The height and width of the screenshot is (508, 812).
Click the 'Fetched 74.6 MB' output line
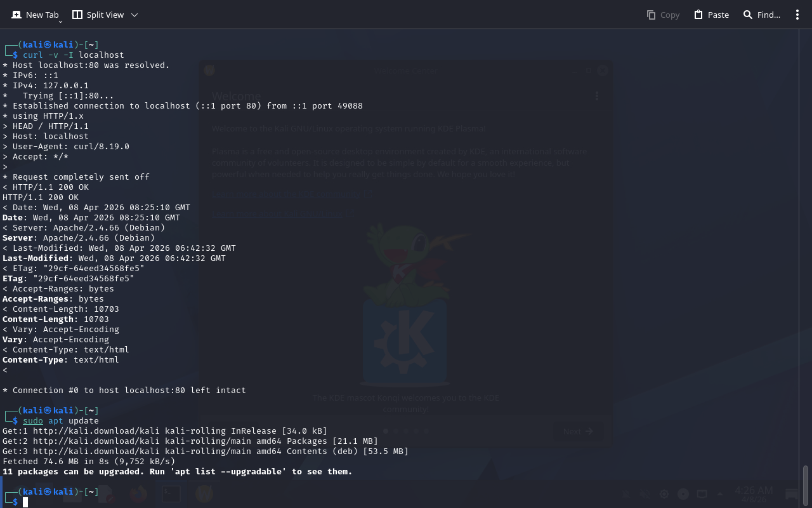click(89, 462)
